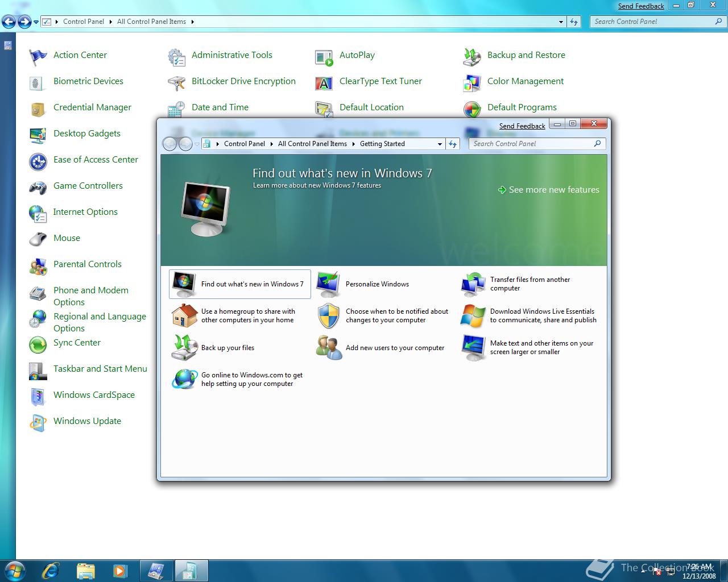Open Regional and Language Options icon
Viewport: 728px width, 582px height.
click(x=38, y=318)
